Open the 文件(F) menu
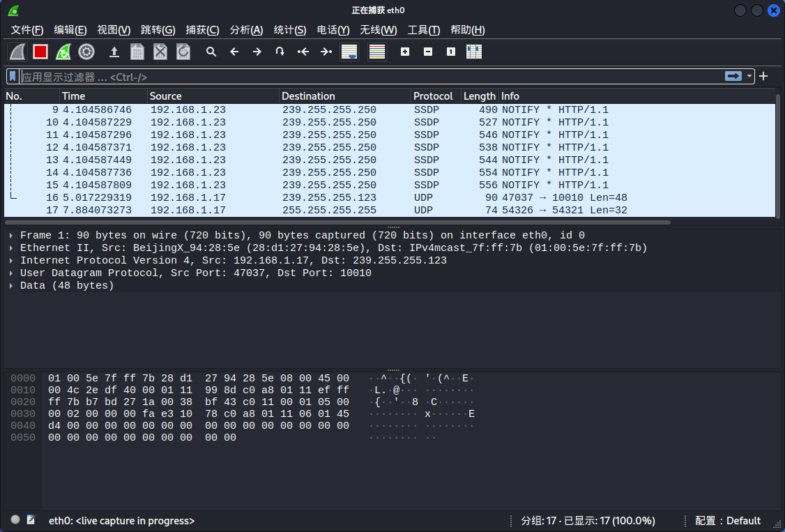The height and width of the screenshot is (532, 785). pyautogui.click(x=27, y=30)
